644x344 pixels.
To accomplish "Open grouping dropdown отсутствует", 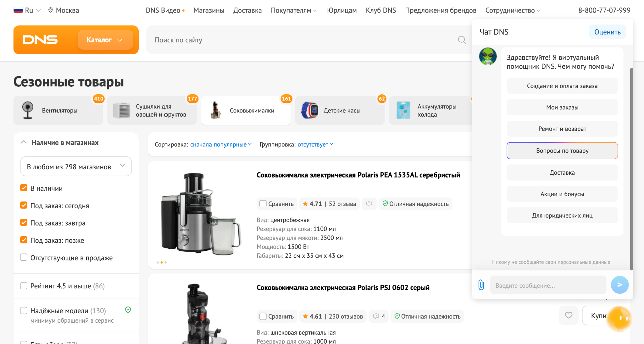I will coord(315,145).
